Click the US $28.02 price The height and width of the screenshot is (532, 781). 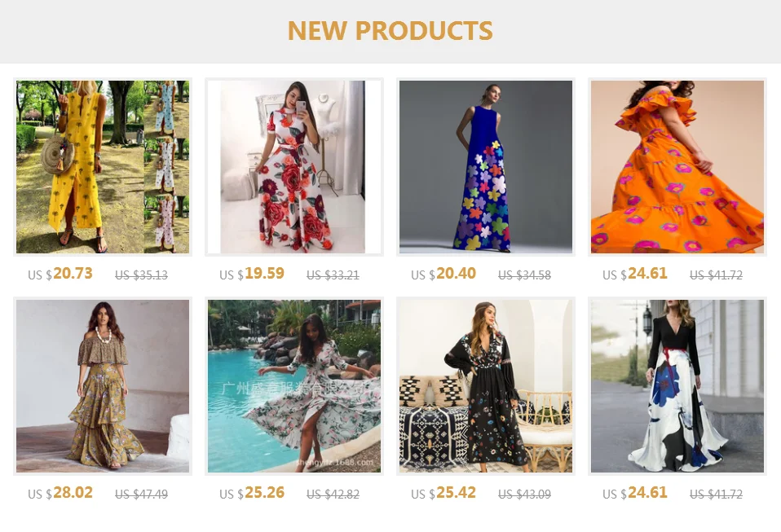click(x=60, y=493)
